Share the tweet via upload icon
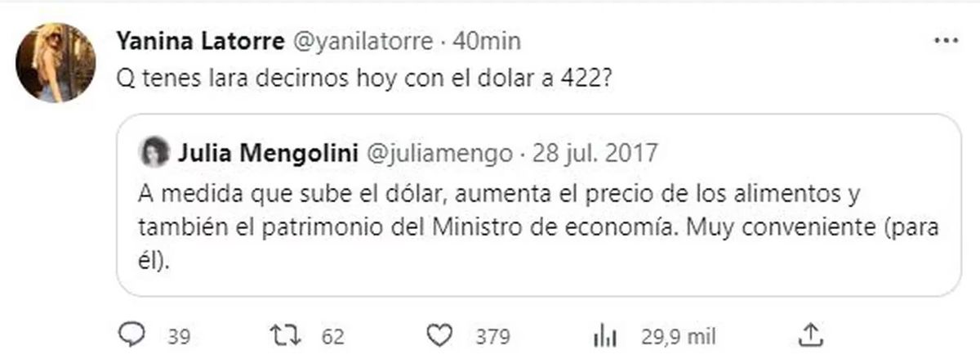The image size is (980, 359). point(810,334)
